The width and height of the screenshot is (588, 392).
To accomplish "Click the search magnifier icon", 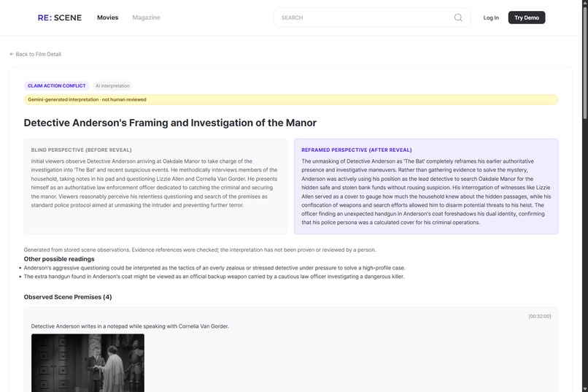I will [x=458, y=18].
